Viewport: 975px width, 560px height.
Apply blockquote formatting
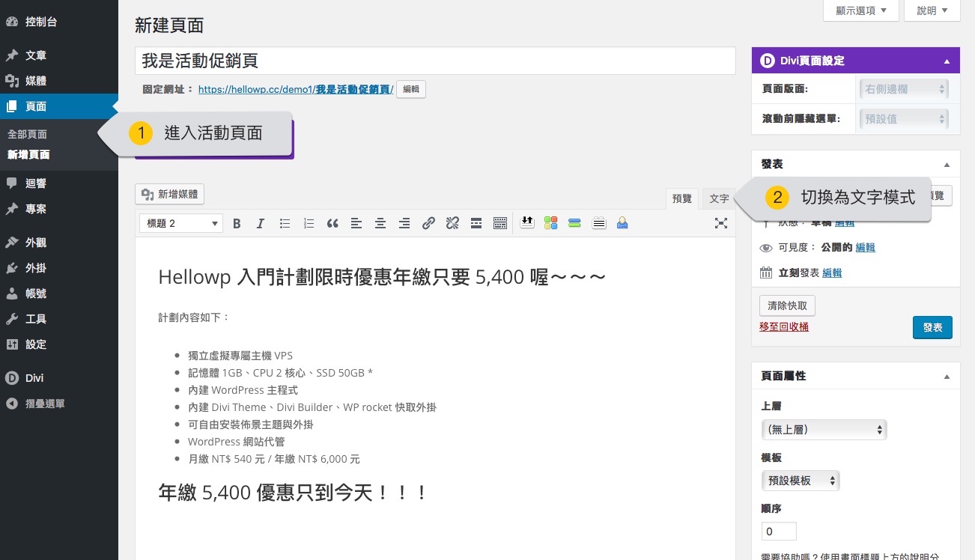[x=332, y=223]
